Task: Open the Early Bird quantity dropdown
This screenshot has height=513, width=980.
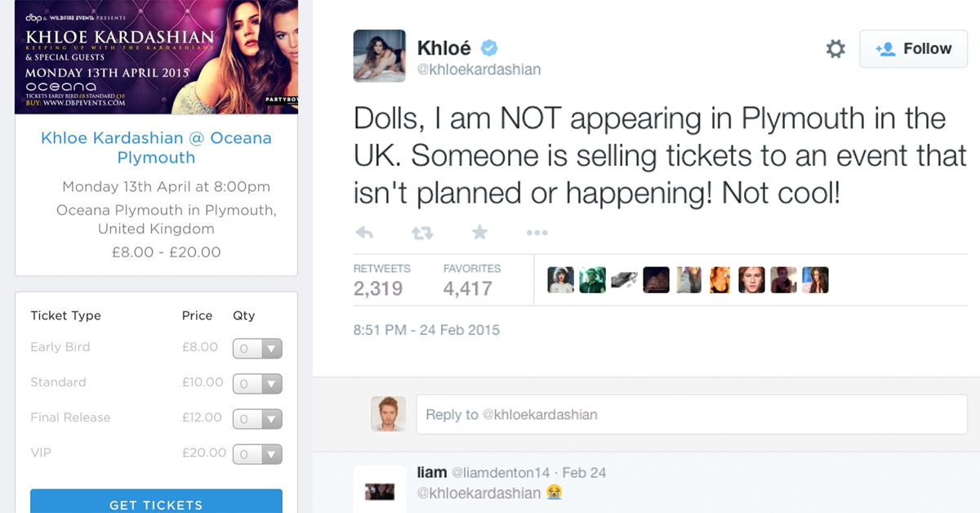Action: click(x=257, y=349)
